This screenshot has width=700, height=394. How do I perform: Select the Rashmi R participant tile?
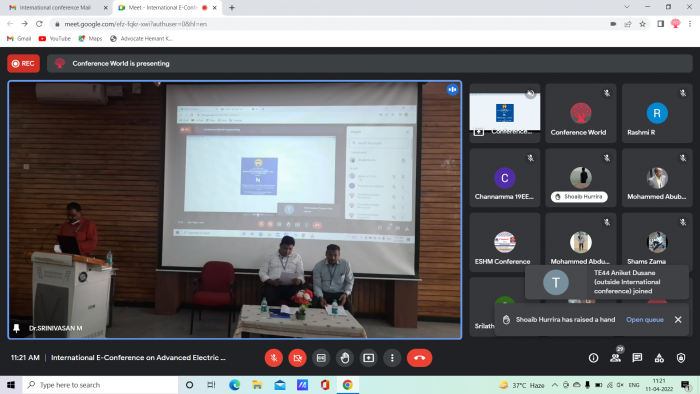click(x=657, y=113)
